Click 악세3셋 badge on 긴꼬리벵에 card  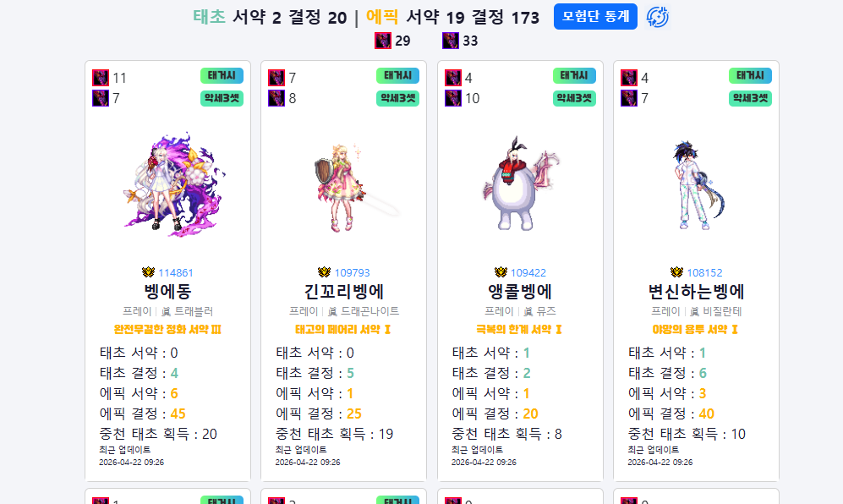click(398, 98)
